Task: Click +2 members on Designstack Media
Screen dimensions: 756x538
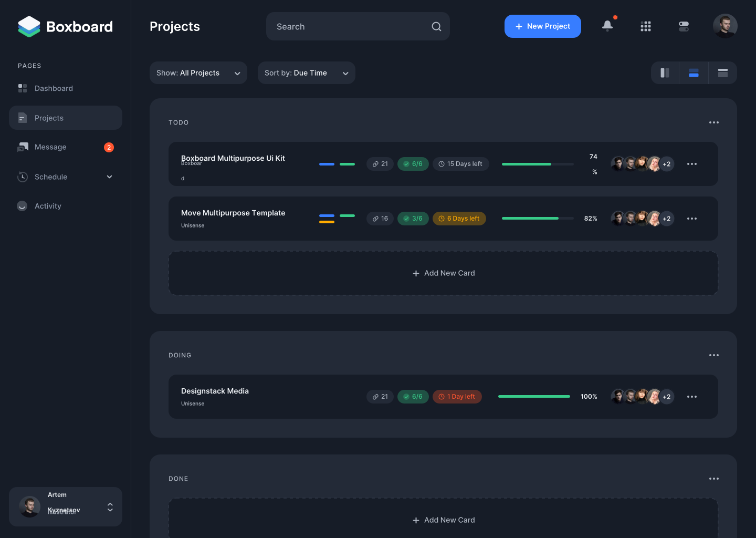Action: pos(667,397)
